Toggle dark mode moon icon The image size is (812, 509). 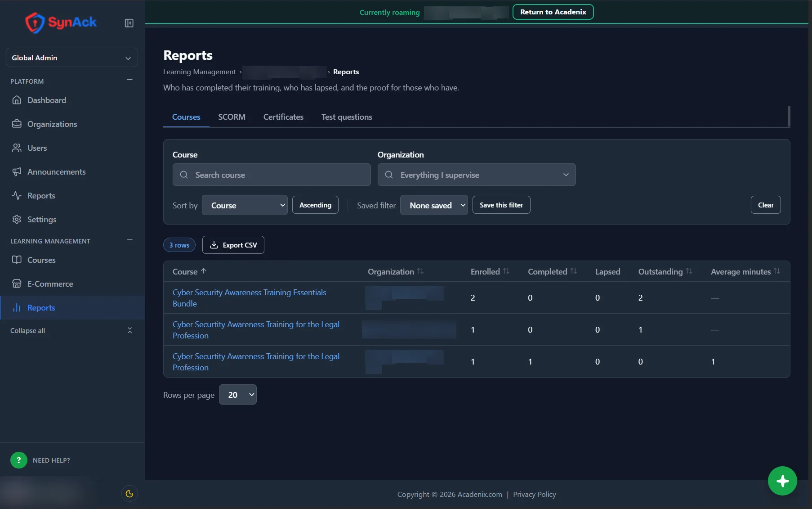point(129,494)
